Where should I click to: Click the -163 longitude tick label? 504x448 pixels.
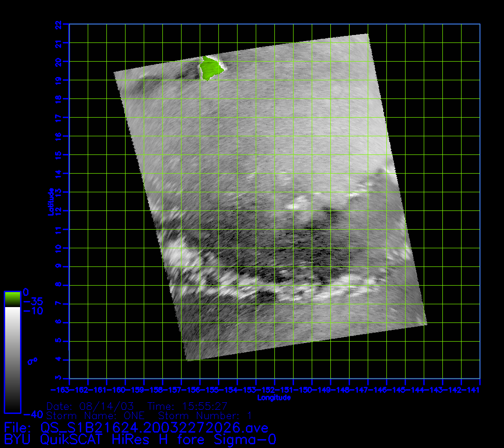pos(61,389)
